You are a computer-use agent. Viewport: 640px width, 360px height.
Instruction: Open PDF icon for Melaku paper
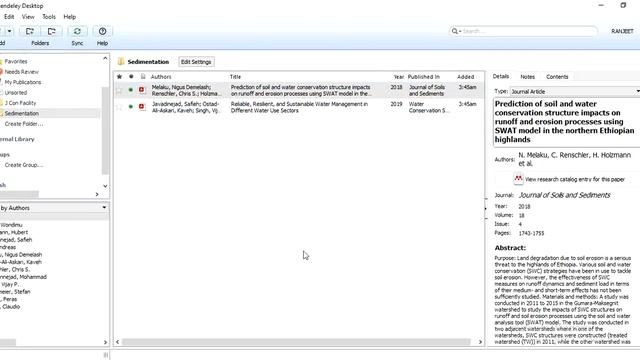(142, 89)
